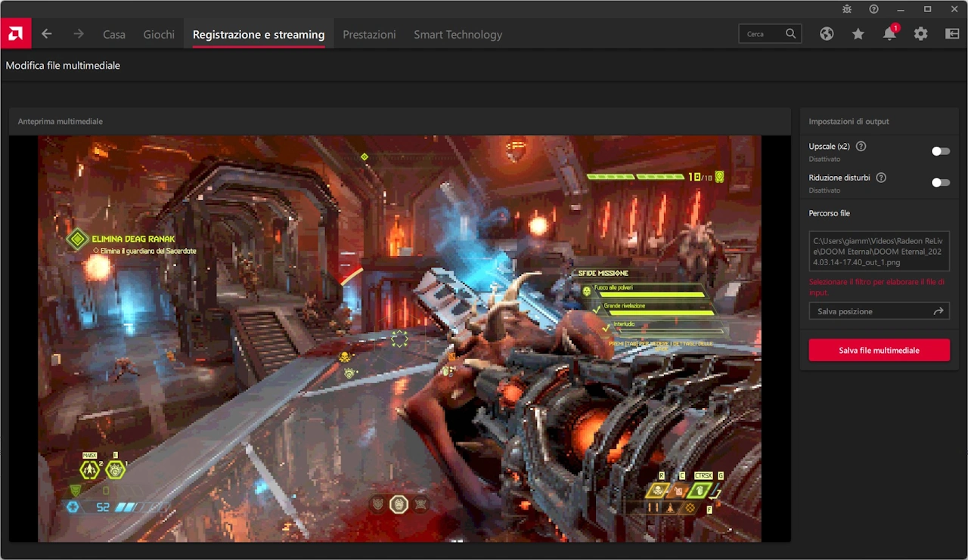Viewport: 968px width, 560px height.
Task: Click the arrow icon in Salva posizione
Action: coord(939,311)
